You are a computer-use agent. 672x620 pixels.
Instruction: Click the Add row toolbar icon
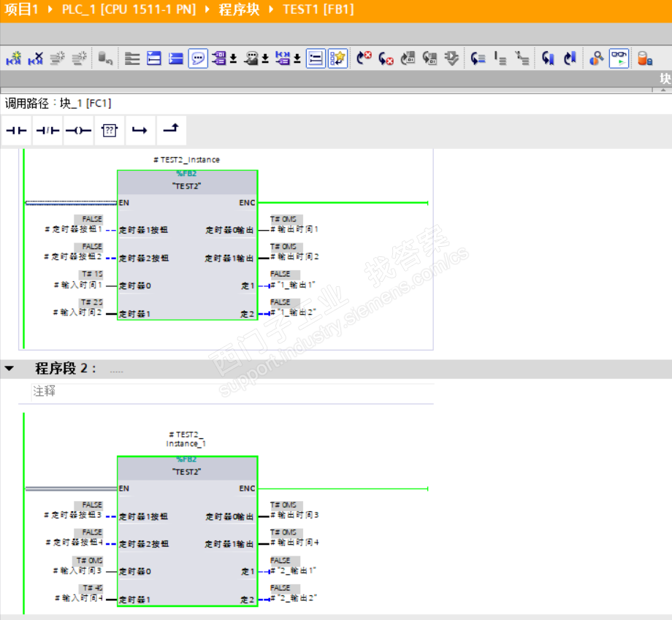(79, 58)
